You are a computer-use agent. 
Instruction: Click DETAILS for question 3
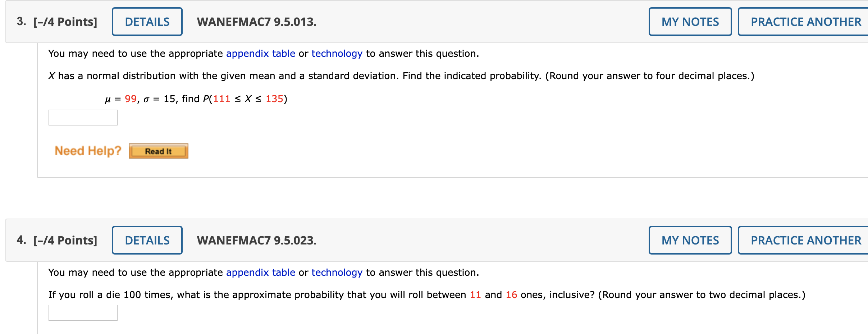147,22
